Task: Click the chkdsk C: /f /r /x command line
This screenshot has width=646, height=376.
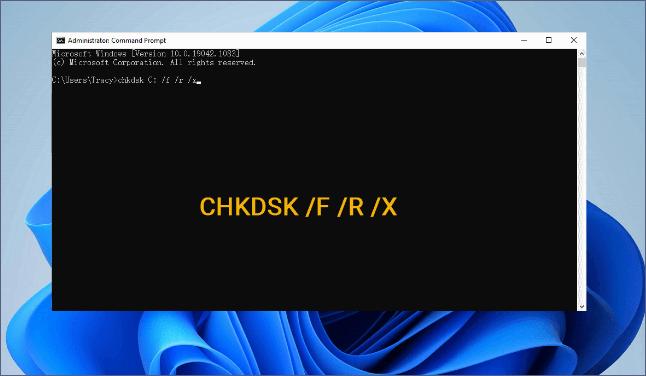Action: coord(126,80)
